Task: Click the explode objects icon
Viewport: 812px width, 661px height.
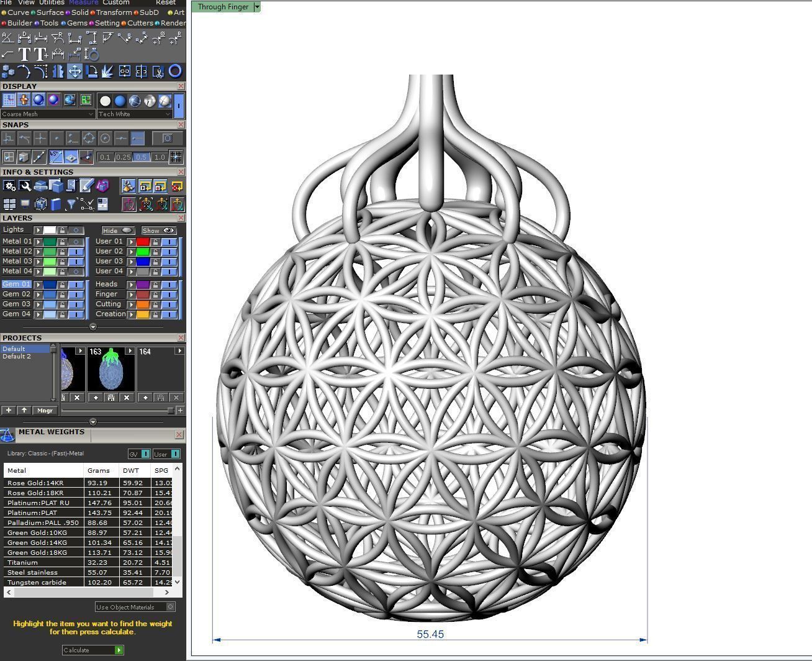Action: 108,71
